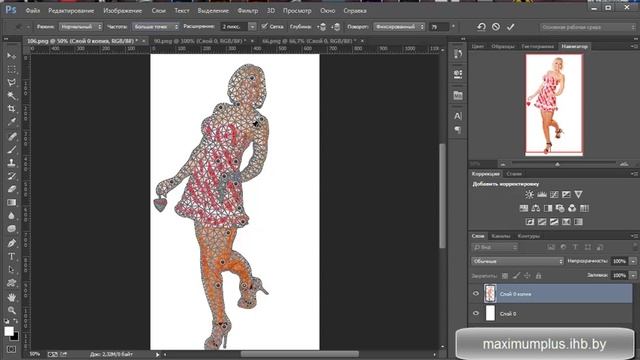The image size is (640, 360).
Task: Open the fill slider dropdown arrow
Action: coord(633,276)
